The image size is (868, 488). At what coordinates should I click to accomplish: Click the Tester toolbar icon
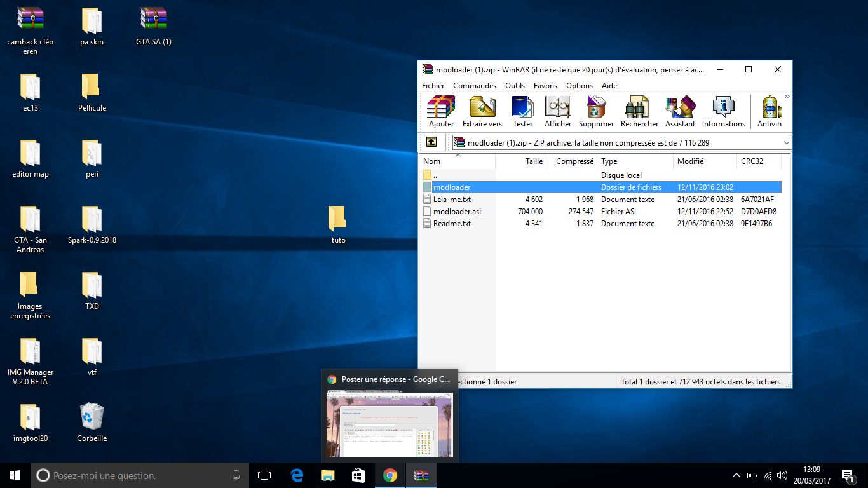coord(523,111)
